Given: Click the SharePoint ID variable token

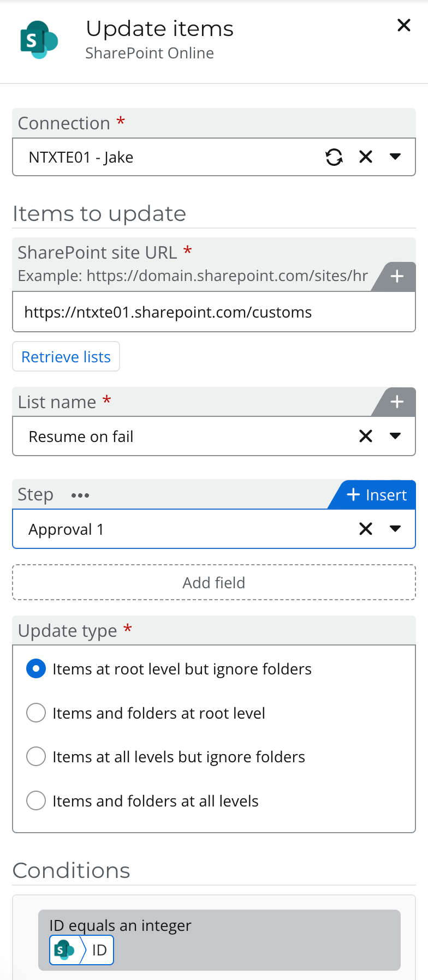Looking at the screenshot, I should (x=82, y=950).
